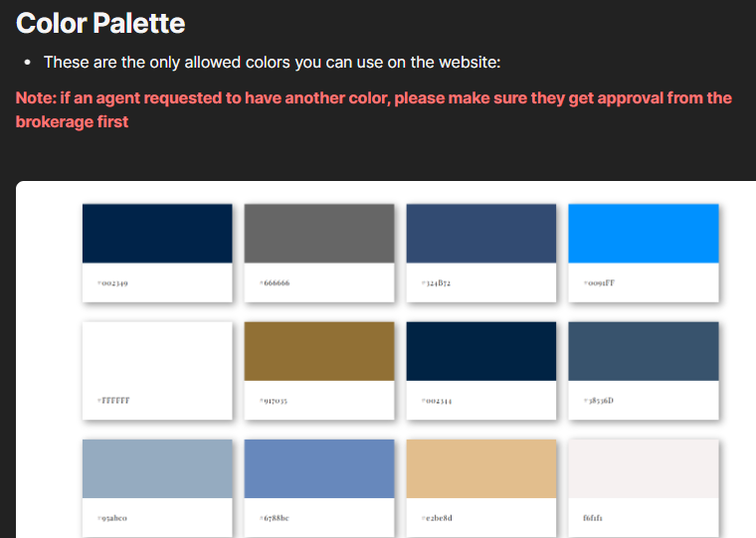
Task: Click the "f6f1f1" hex code label
Action: [593, 518]
